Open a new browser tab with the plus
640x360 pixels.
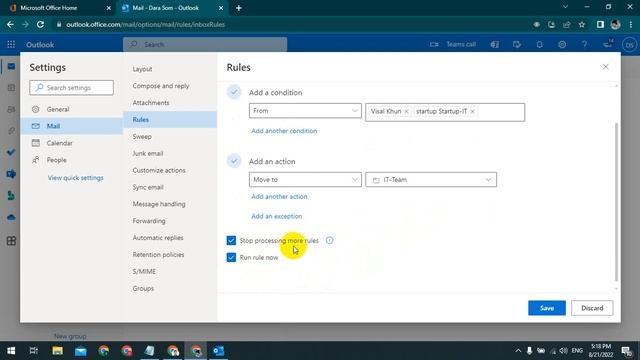coord(239,8)
